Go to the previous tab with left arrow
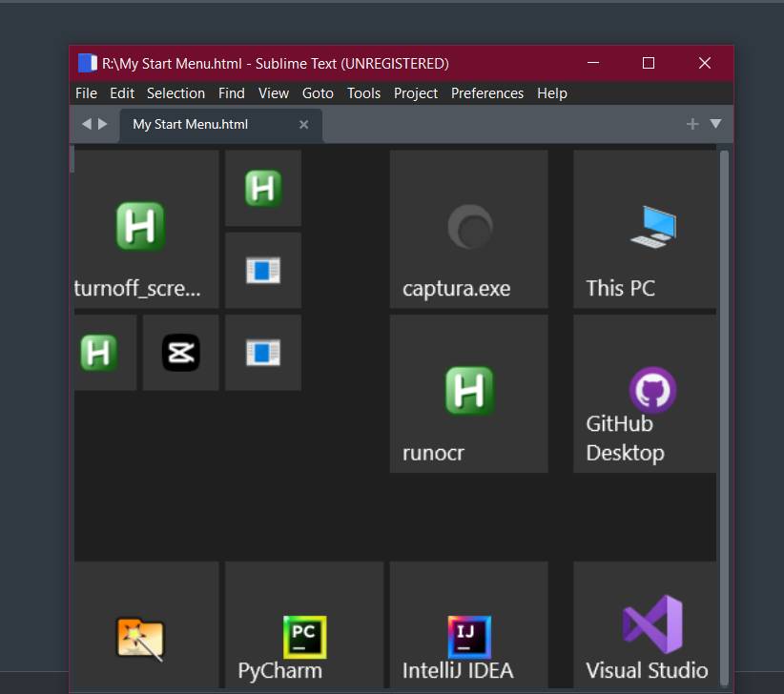The height and width of the screenshot is (694, 784). tap(86, 124)
